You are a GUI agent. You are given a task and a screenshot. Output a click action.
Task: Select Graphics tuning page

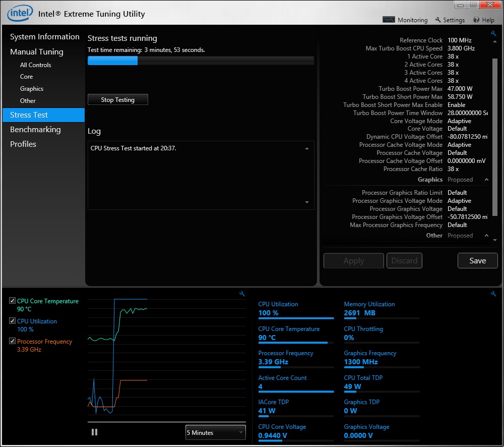[31, 89]
